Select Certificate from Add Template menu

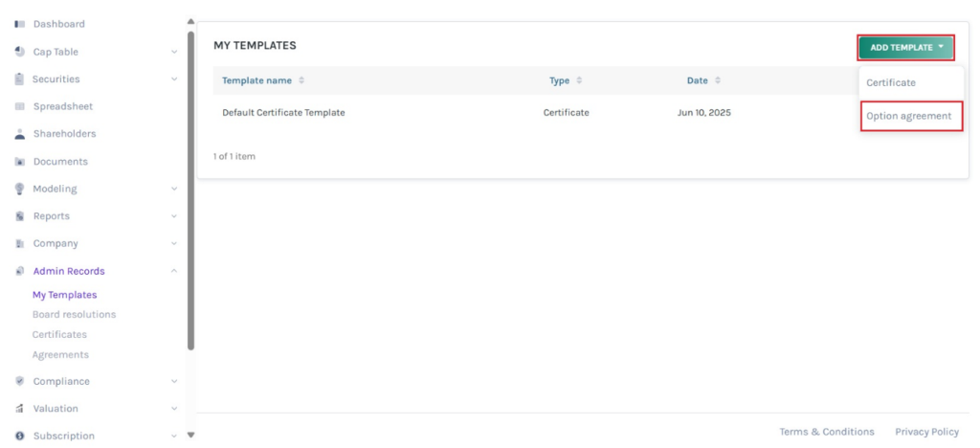click(891, 83)
